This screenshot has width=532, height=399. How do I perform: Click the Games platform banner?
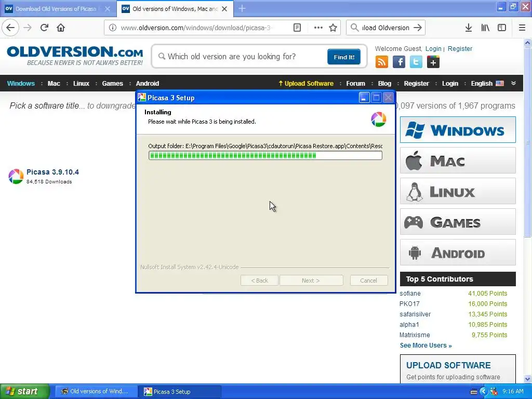coord(458,222)
